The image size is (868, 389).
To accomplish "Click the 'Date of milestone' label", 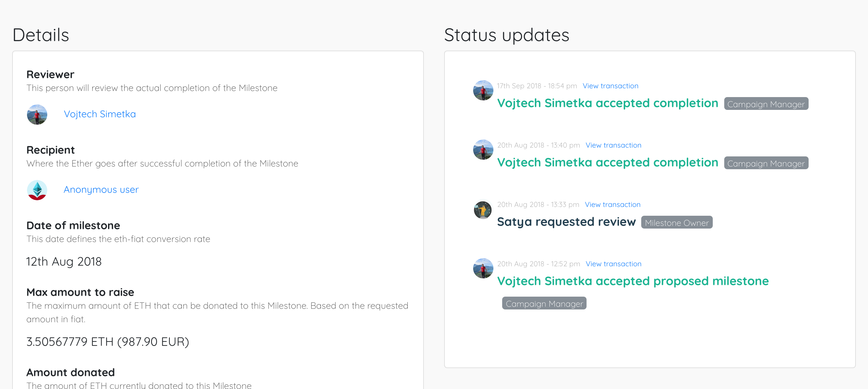I will tap(73, 226).
